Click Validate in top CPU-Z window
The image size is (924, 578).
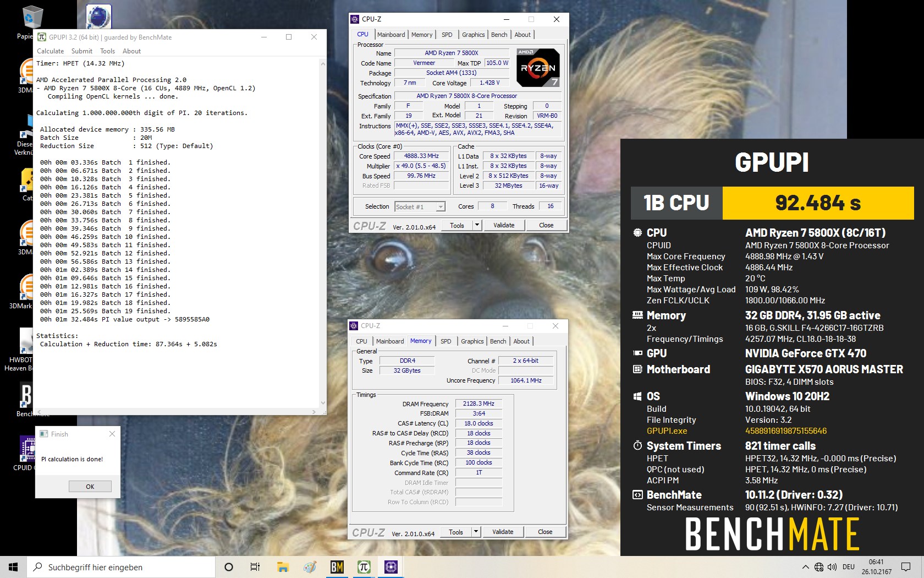pos(504,225)
